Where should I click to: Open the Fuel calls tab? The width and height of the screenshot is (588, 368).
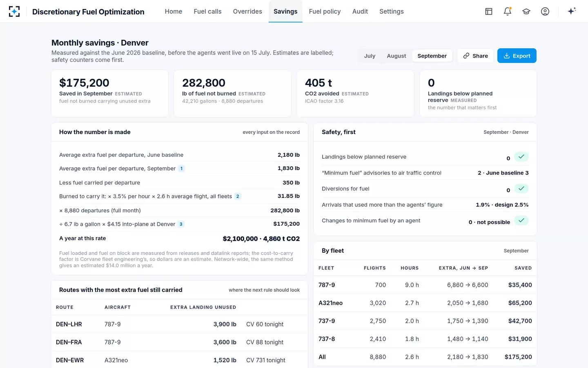point(207,11)
